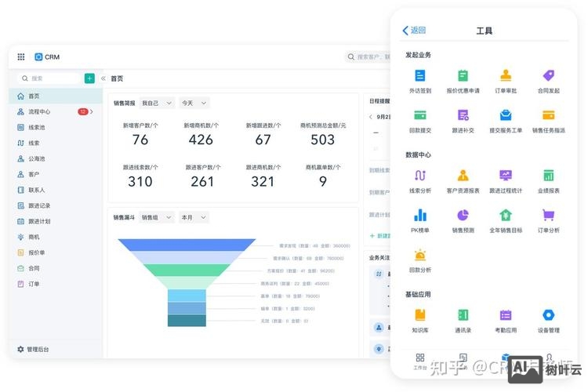This screenshot has width=588, height=392.
Task: Click 返回 back link in tools panel
Action: (x=414, y=31)
